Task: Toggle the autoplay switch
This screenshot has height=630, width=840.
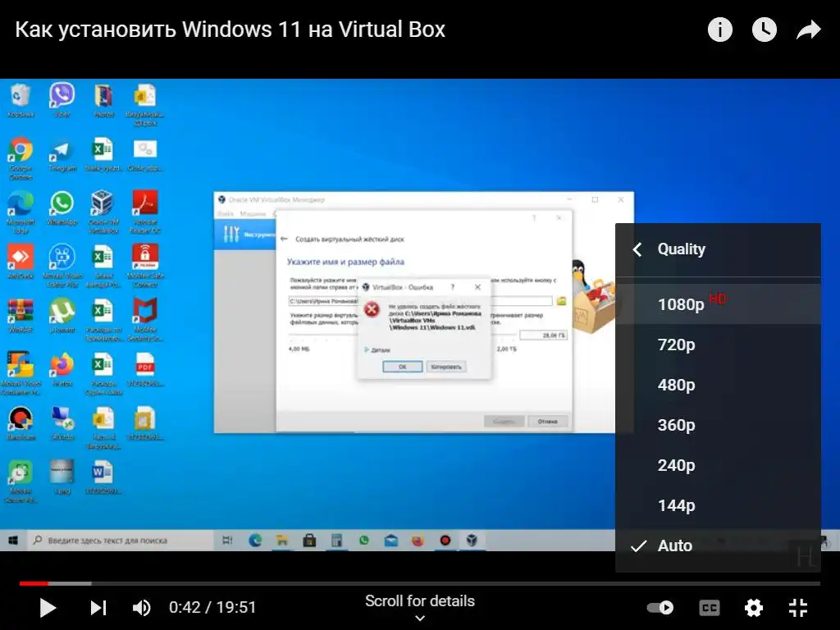Action: click(x=660, y=608)
